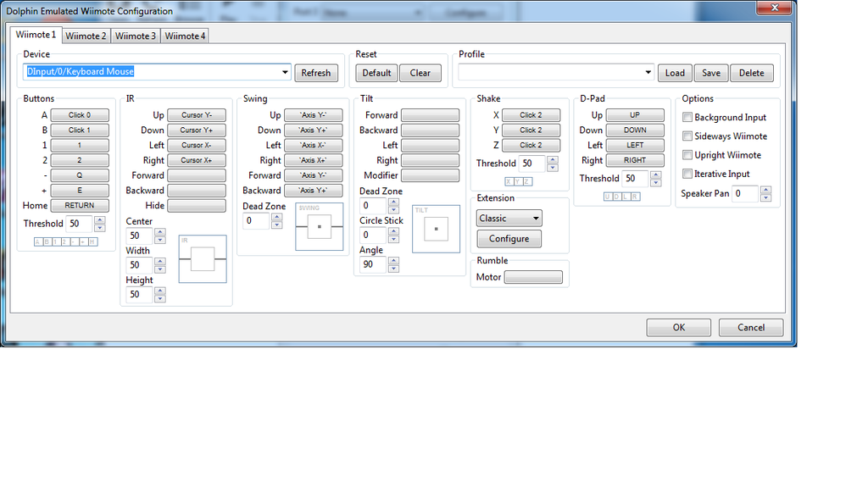Click the Swing Right mapping Axis X+
The width and height of the screenshot is (868, 488).
tap(314, 160)
